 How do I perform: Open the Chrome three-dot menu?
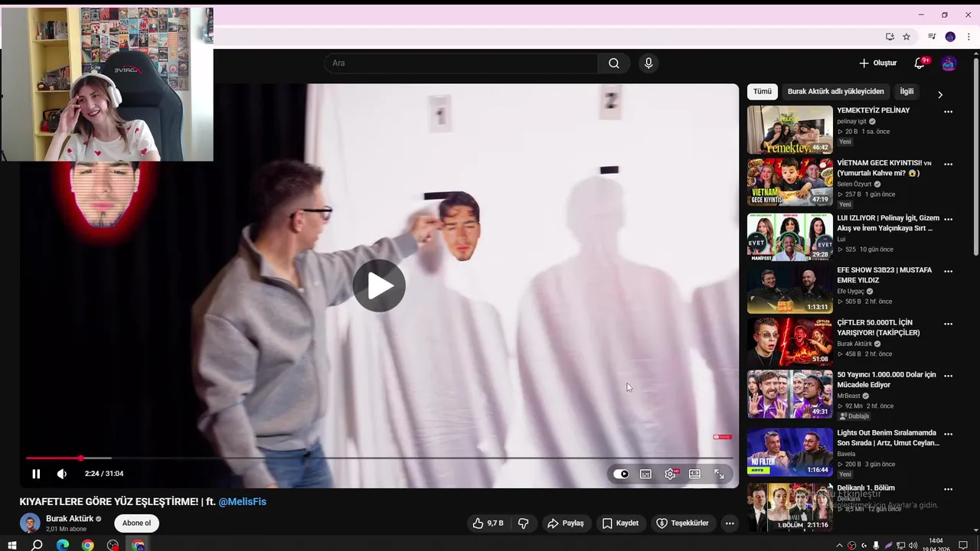click(x=969, y=37)
